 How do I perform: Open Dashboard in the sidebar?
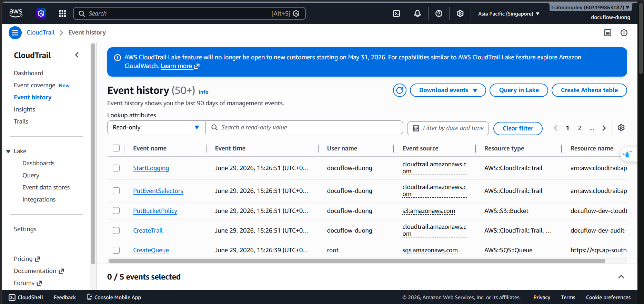click(x=29, y=73)
